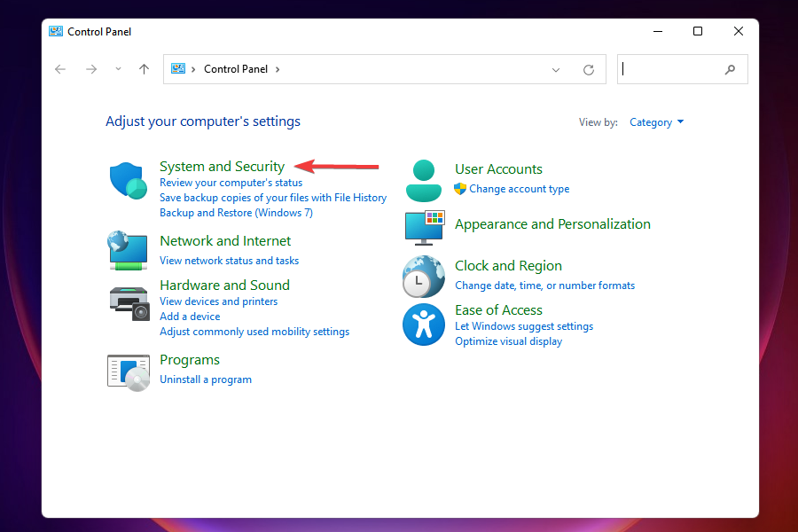This screenshot has width=798, height=532.
Task: Open the Programs disc icon
Action: pos(129,372)
